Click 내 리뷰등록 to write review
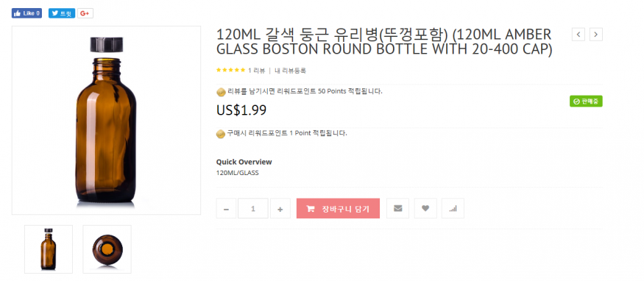644x281 pixels. click(290, 71)
